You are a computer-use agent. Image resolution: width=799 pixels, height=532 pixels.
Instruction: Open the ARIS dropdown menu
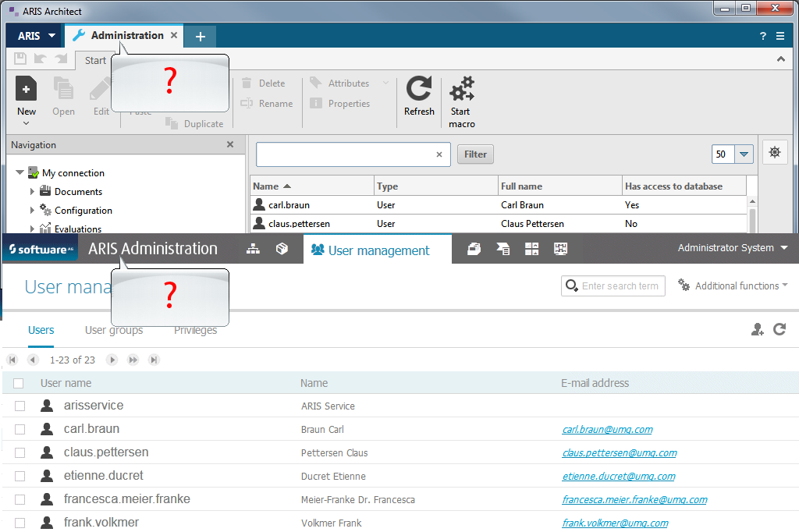(x=36, y=36)
